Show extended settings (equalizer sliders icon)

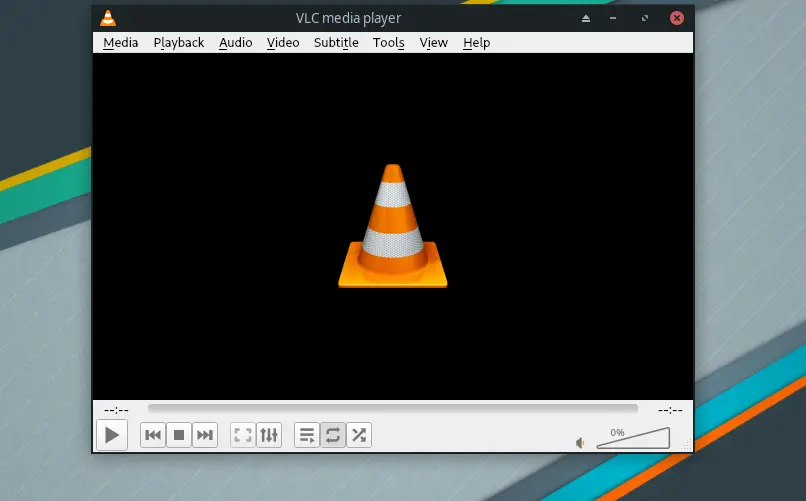(269, 435)
